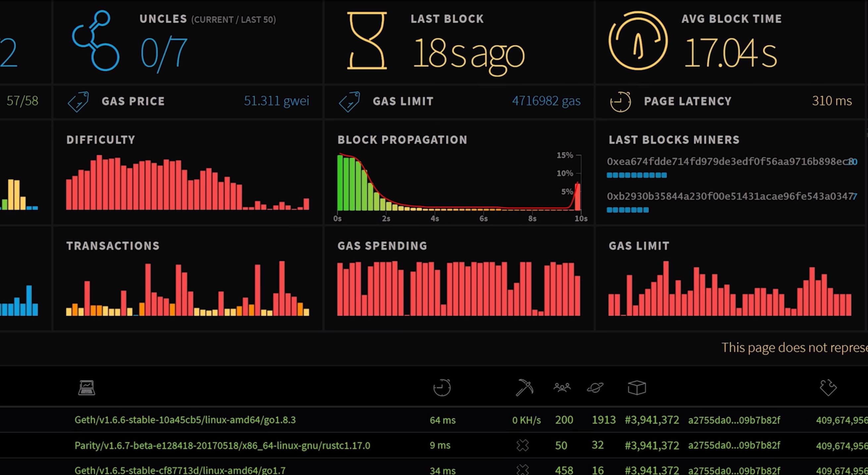Click the Difficulty bar chart

tap(187, 182)
